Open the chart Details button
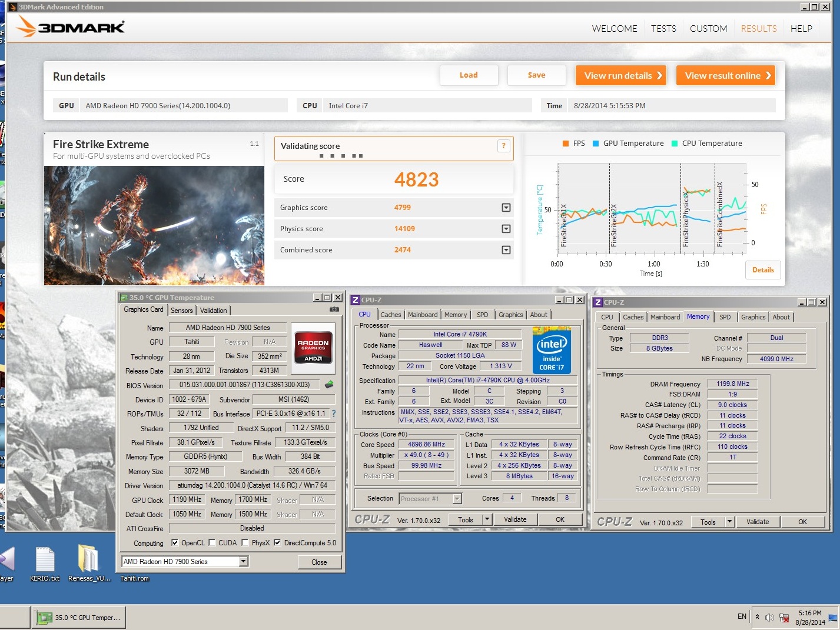 [763, 270]
